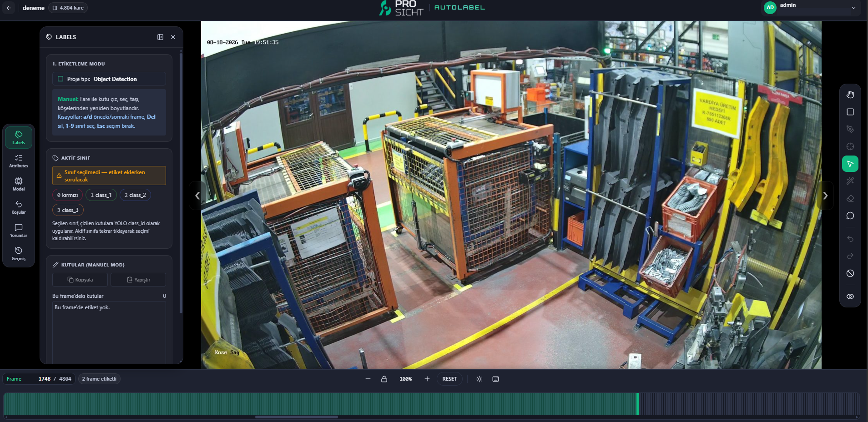The image size is (868, 422).
Task: Toggle label visibility with the eye icon
Action: coord(850,296)
